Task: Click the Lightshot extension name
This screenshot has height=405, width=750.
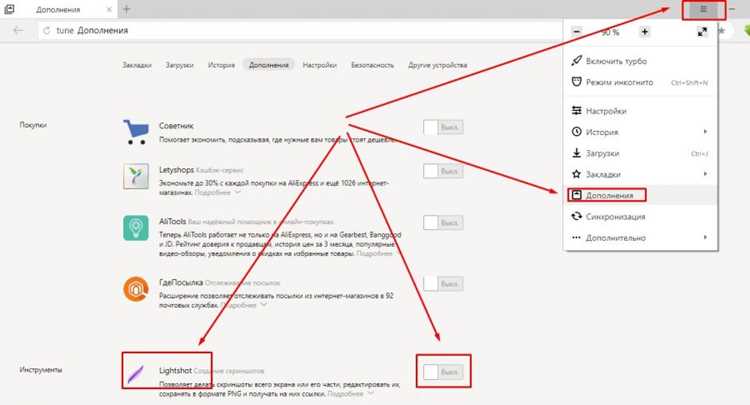Action: (176, 371)
